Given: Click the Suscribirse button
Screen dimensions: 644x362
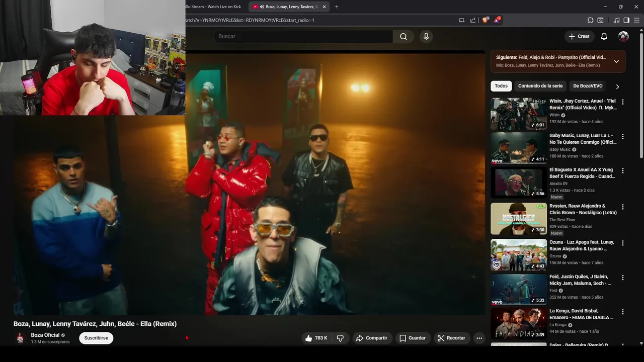Looking at the screenshot, I should click(96, 338).
